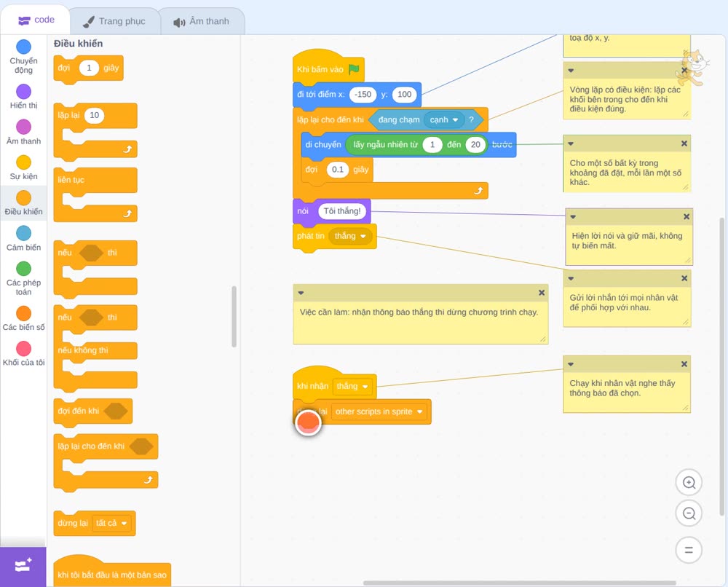Click the 'Tôi thắng!' text field
728x587 pixels.
pyautogui.click(x=342, y=210)
